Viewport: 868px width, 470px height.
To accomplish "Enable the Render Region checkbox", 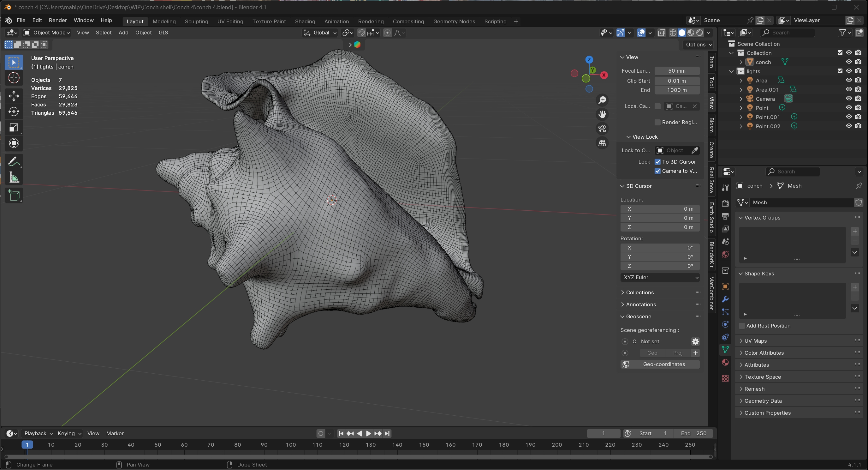I will coord(657,122).
